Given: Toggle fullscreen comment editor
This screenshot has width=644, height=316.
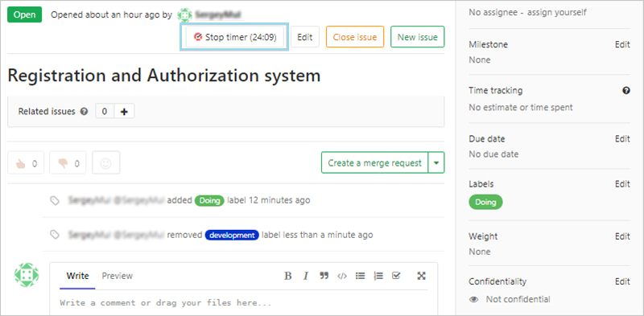Looking at the screenshot, I should (x=421, y=276).
